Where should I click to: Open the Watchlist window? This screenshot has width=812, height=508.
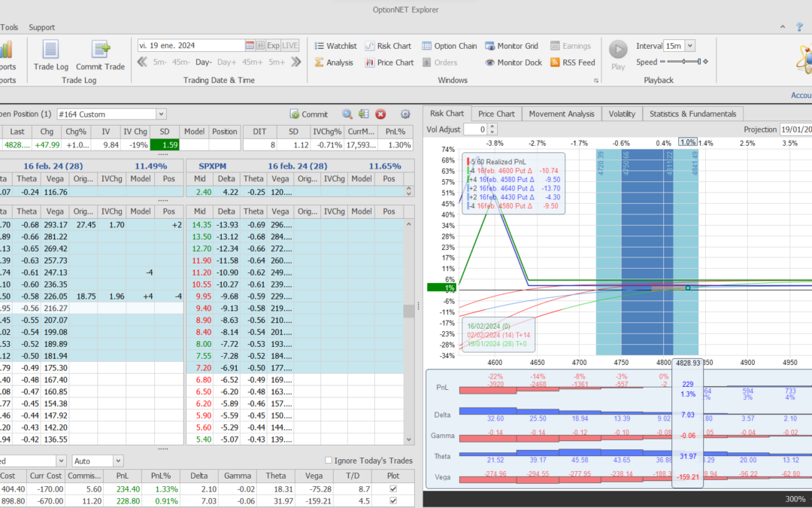[335, 46]
